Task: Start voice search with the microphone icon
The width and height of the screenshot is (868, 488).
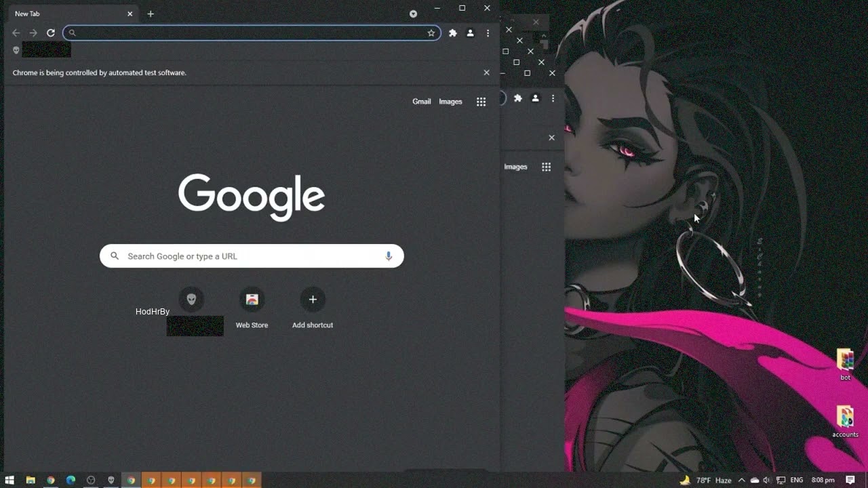Action: (389, 256)
